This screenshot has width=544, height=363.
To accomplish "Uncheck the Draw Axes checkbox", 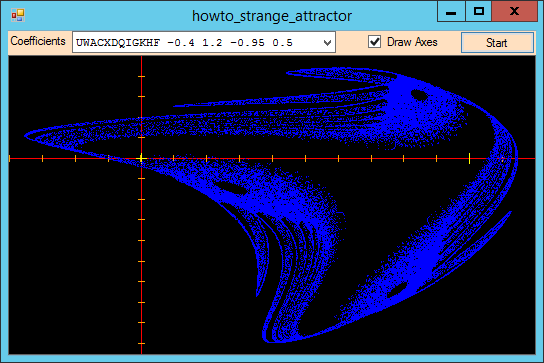I will 375,42.
